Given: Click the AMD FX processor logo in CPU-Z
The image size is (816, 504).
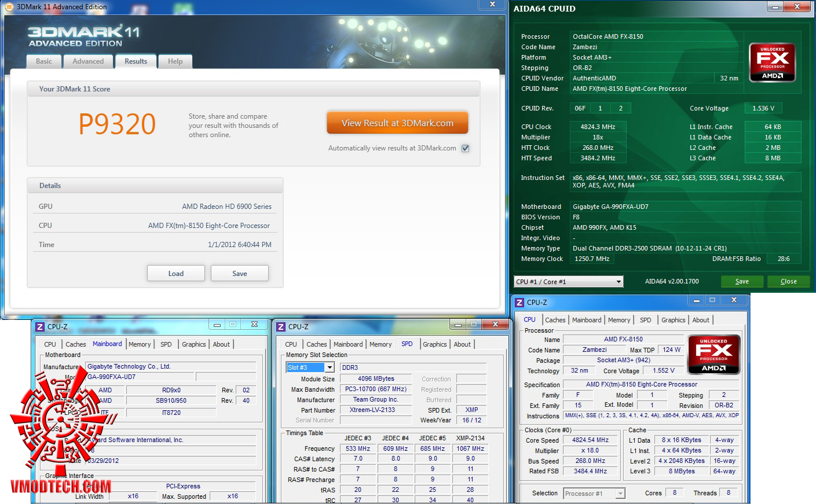Looking at the screenshot, I should pos(713,355).
